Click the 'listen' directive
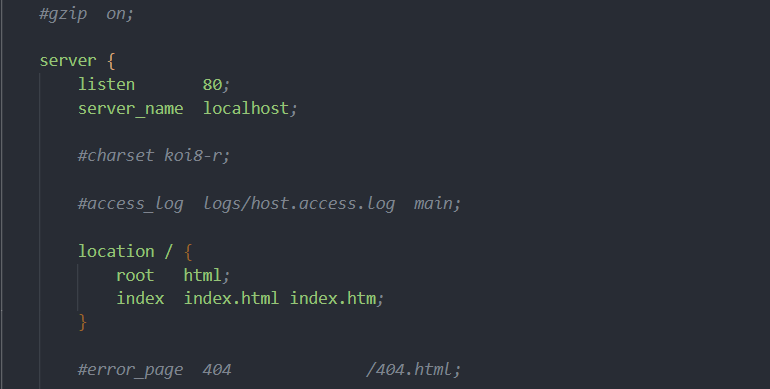770x389 pixels. coord(106,84)
